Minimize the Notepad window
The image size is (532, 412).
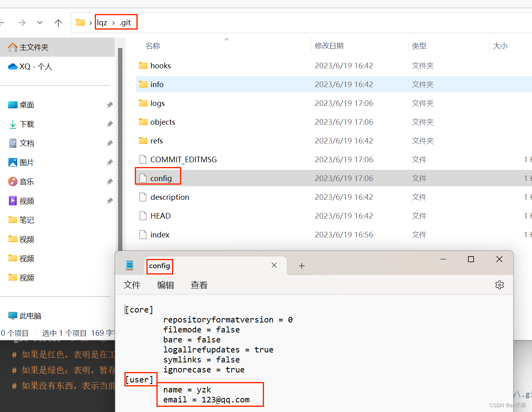click(443, 259)
